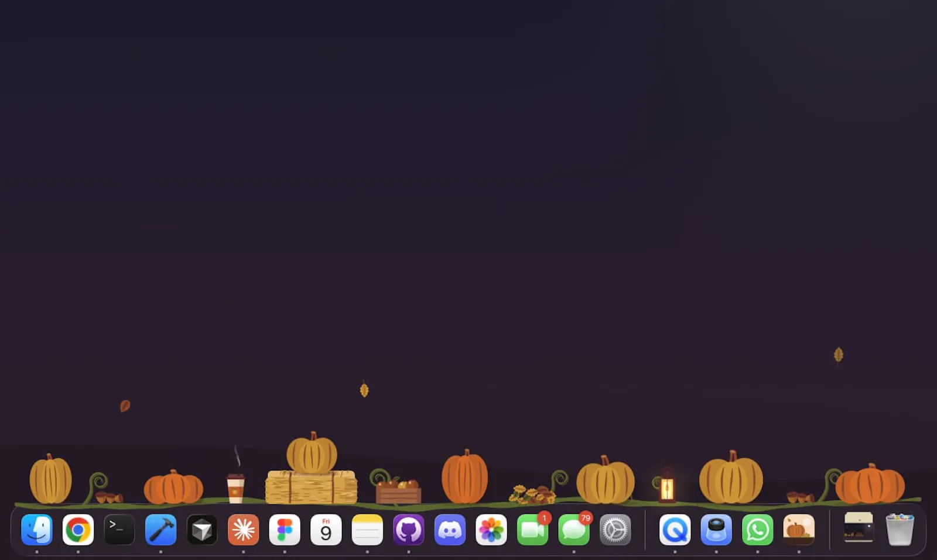Image resolution: width=937 pixels, height=560 pixels.
Task: Open Finder from the Dock
Action: pyautogui.click(x=37, y=530)
